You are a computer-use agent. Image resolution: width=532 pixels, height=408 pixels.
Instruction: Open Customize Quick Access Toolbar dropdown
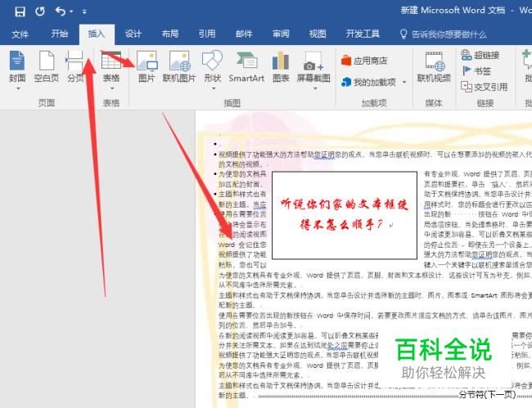tap(84, 12)
